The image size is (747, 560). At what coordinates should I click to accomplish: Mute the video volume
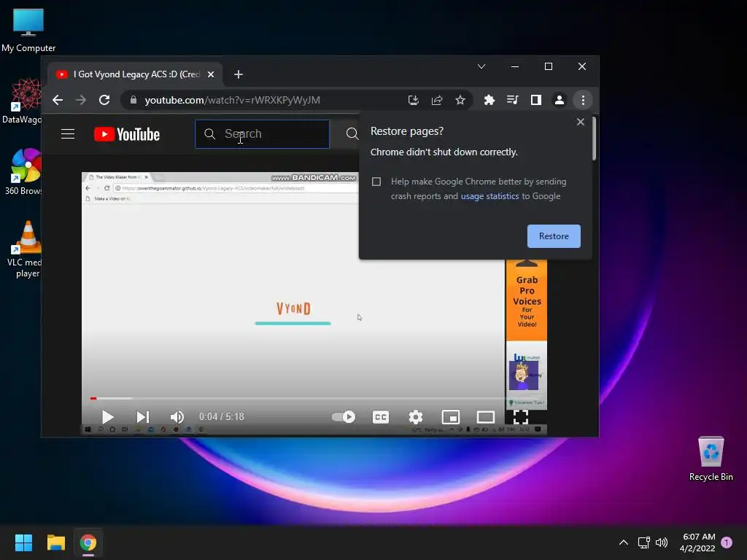click(177, 417)
